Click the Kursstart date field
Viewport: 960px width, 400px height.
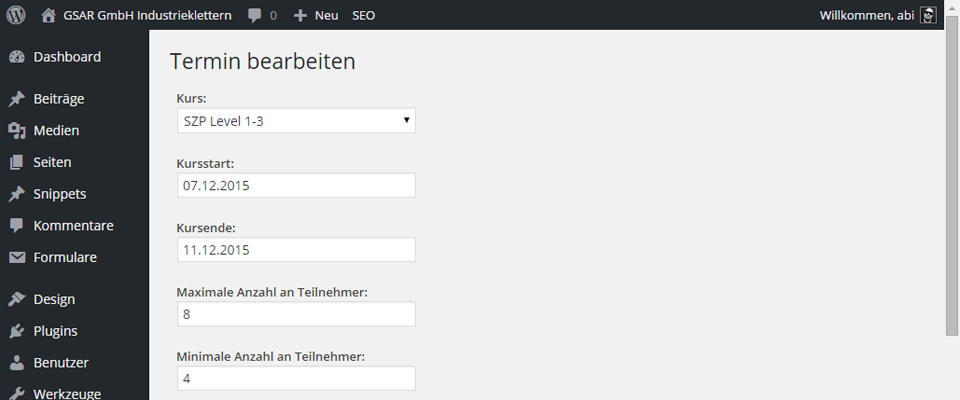click(296, 185)
